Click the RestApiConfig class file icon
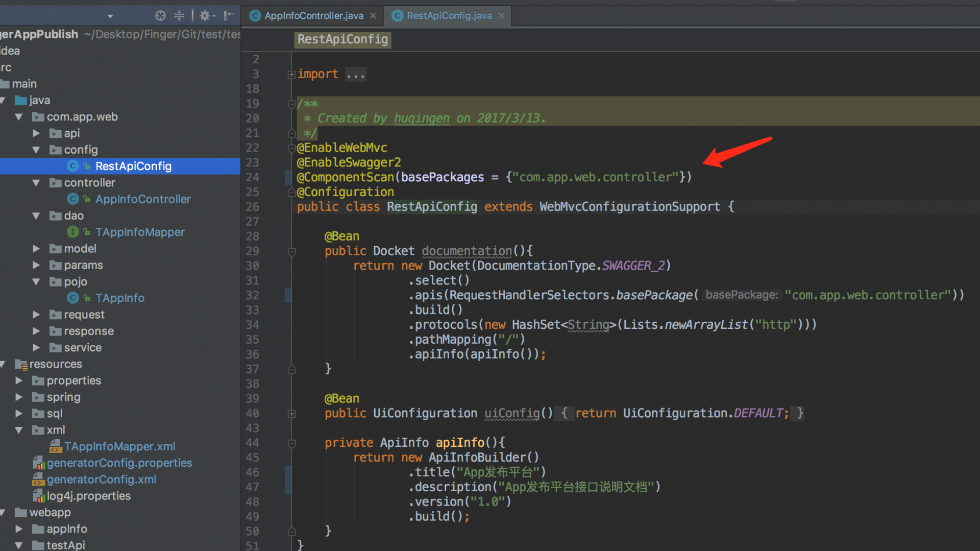980x551 pixels. (73, 166)
